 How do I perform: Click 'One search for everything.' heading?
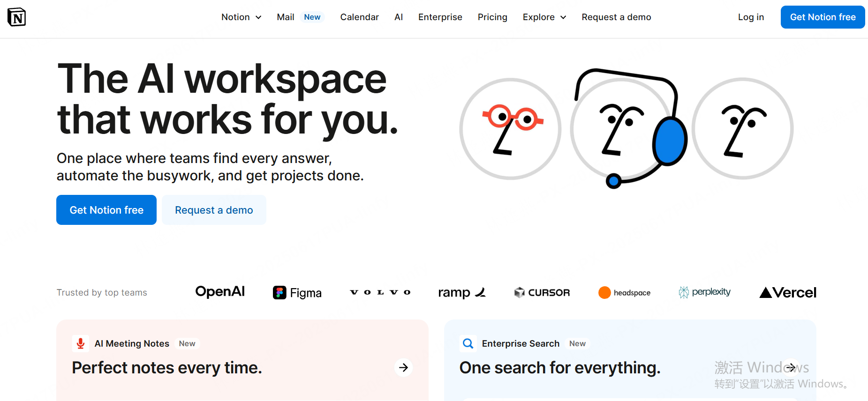pos(560,368)
